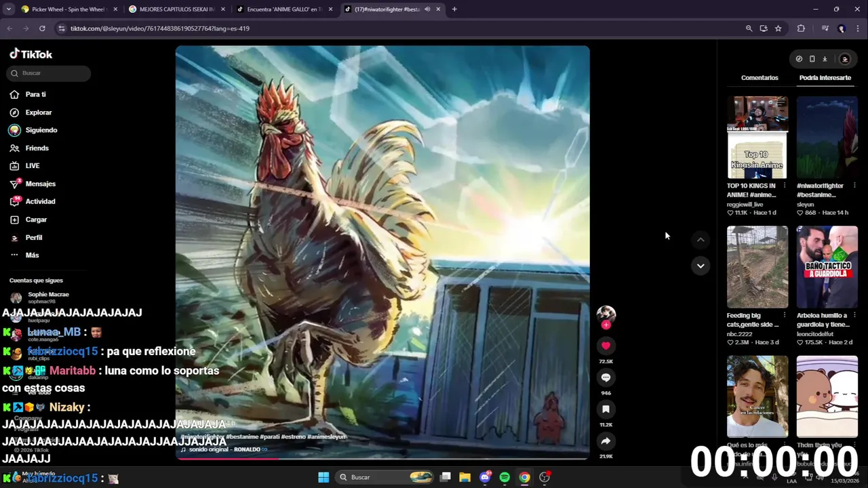Open Discord from the taskbar
Viewport: 868px width, 488px height.
pos(485,477)
